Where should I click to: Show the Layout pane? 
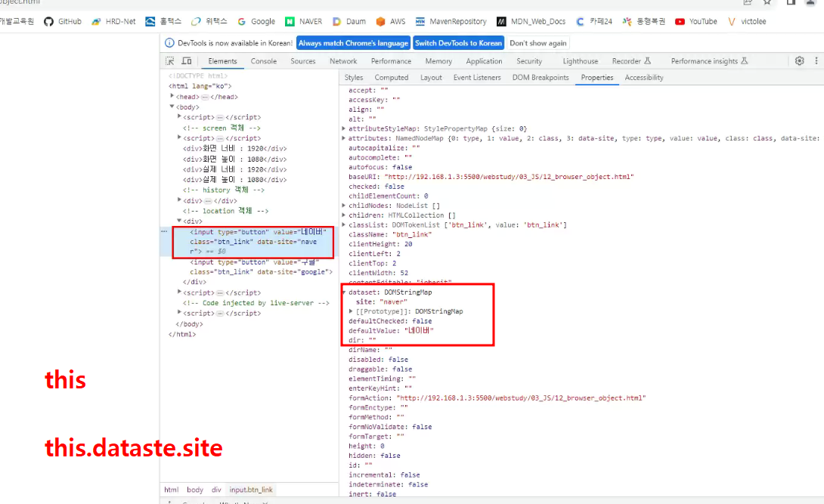(431, 77)
